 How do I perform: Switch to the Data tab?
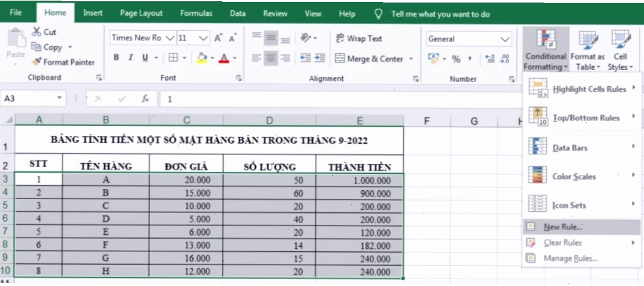point(238,13)
